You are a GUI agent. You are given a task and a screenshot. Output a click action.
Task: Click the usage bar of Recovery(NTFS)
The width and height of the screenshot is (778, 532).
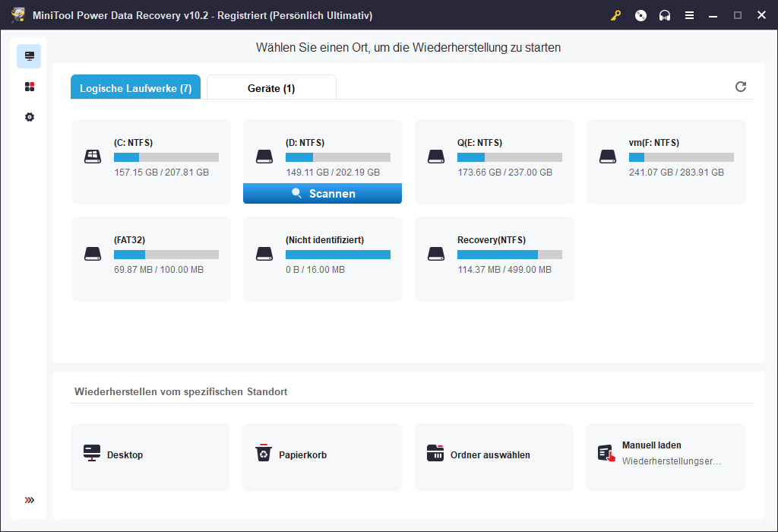[x=510, y=255]
